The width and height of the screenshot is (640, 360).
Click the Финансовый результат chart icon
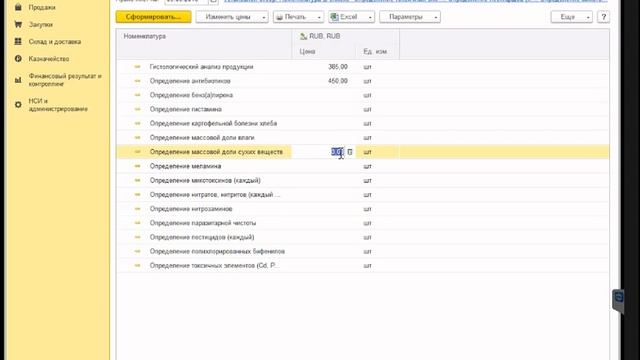pyautogui.click(x=18, y=80)
